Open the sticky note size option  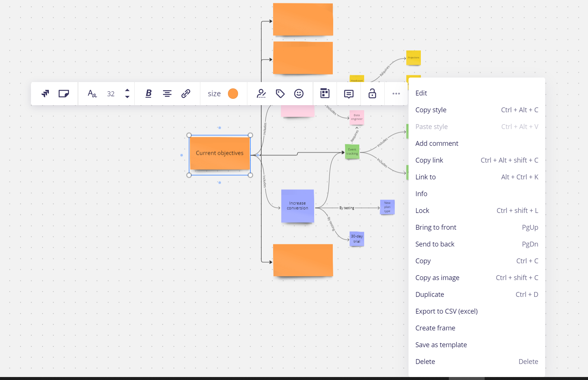pyautogui.click(x=214, y=94)
